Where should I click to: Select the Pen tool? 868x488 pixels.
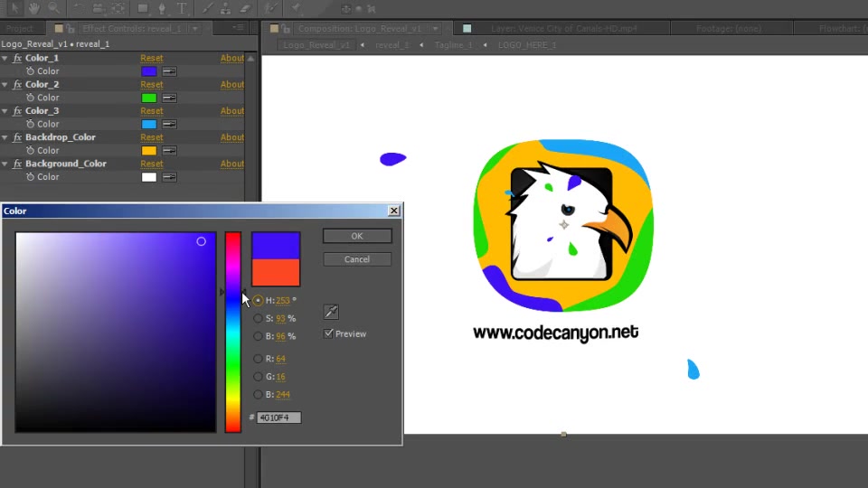[162, 8]
